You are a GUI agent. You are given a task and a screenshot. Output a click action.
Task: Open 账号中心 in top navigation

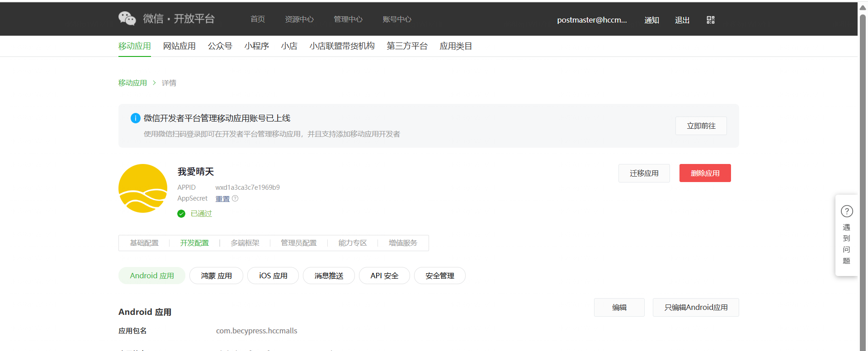point(397,19)
